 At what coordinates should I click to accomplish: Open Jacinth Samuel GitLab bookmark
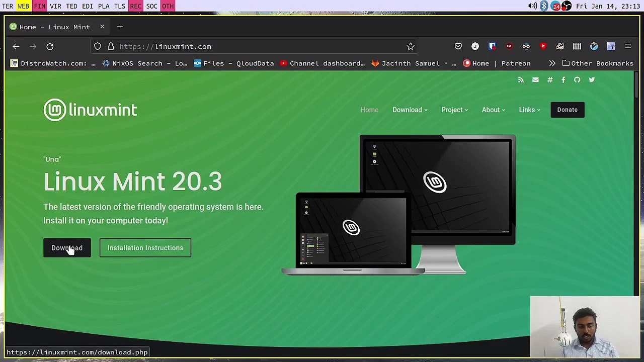click(x=414, y=63)
